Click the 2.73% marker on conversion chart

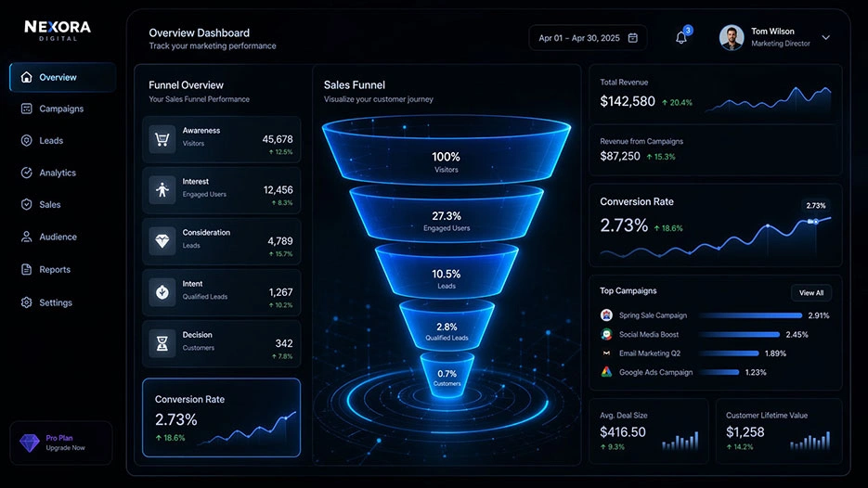(815, 205)
